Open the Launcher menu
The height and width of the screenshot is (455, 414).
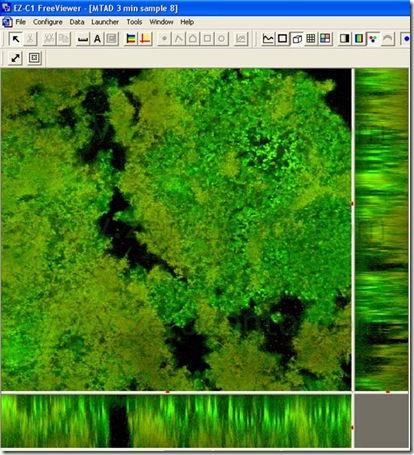click(105, 22)
